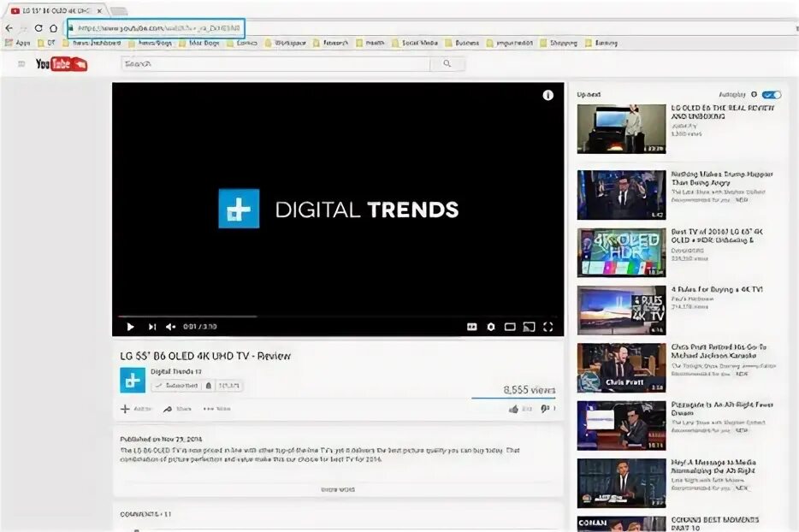
Task: Open the Shopping bookmark folder
Action: pyautogui.click(x=559, y=43)
